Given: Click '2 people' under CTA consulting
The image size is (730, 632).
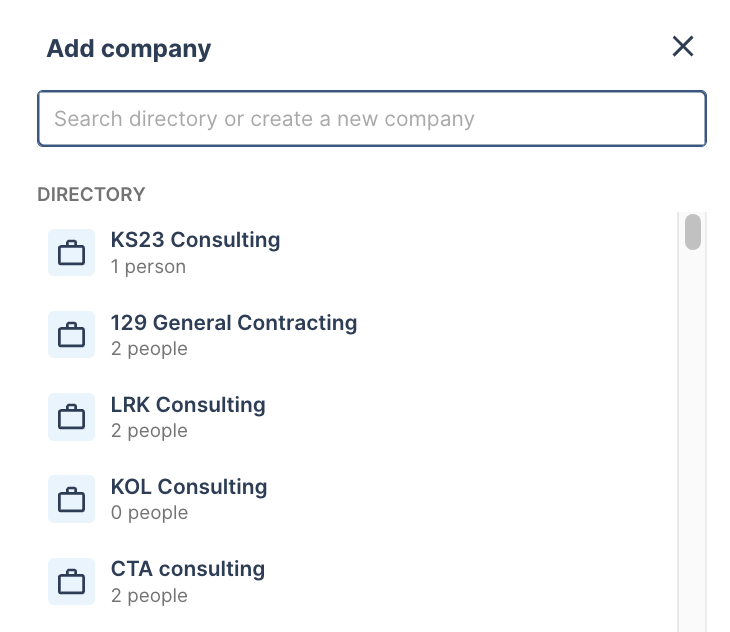Looking at the screenshot, I should tap(149, 595).
